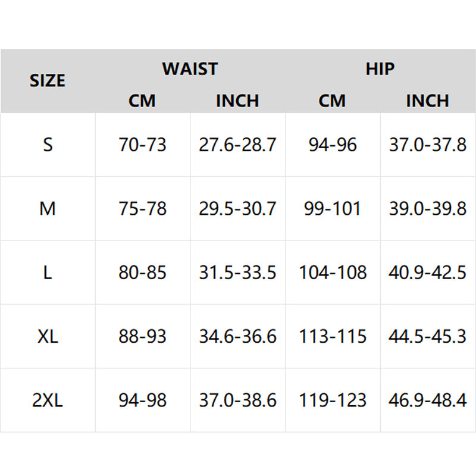Image resolution: width=476 pixels, height=476 pixels.
Task: Click the XL size row label
Action: point(48,336)
